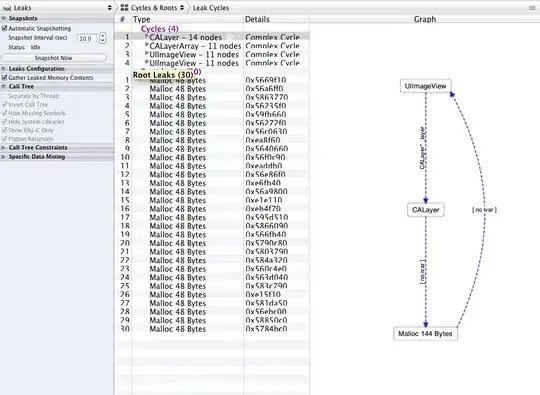Viewport: 540px width, 395px height.
Task: Toggle Flatten Recursion checkbox
Action: pos(4,139)
